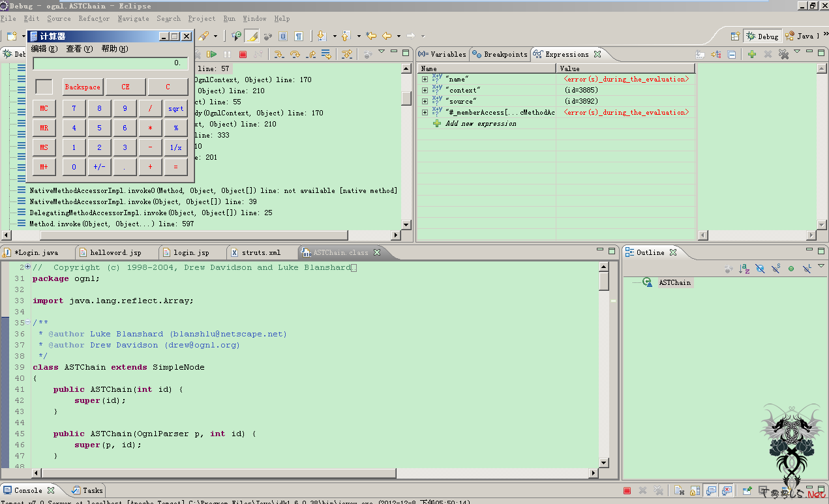The width and height of the screenshot is (829, 504).
Task: Click the Next Annotation arrow icon
Action: pyautogui.click(x=322, y=36)
